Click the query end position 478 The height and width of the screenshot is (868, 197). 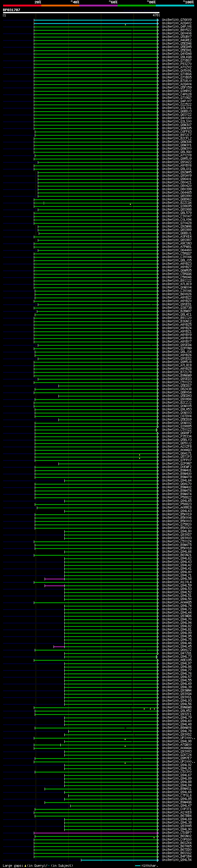(155, 15)
